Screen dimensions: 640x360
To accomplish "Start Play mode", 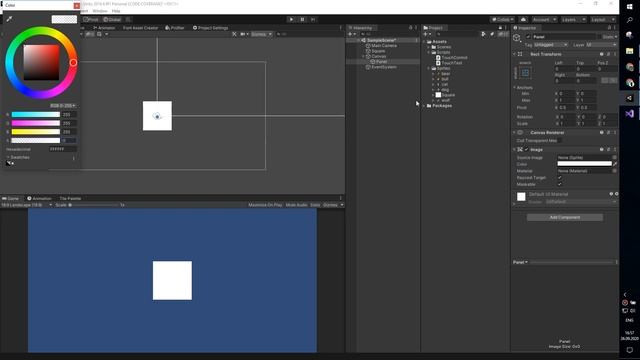I will [291, 19].
